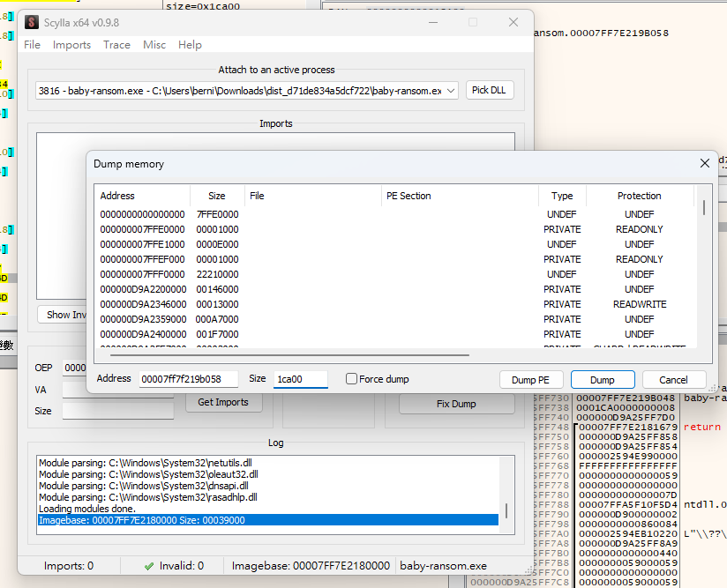Viewport: 727px width, 588px height.
Task: Click the Scylla app icon in title bar
Action: click(32, 22)
